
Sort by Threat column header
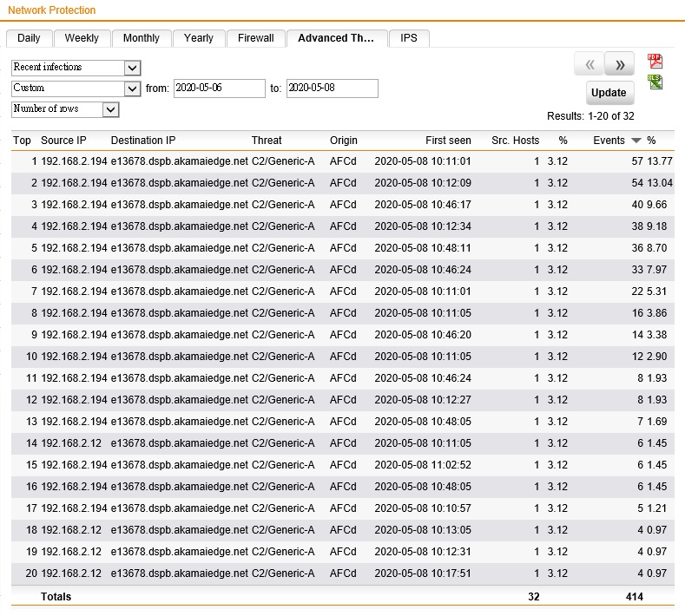(267, 141)
